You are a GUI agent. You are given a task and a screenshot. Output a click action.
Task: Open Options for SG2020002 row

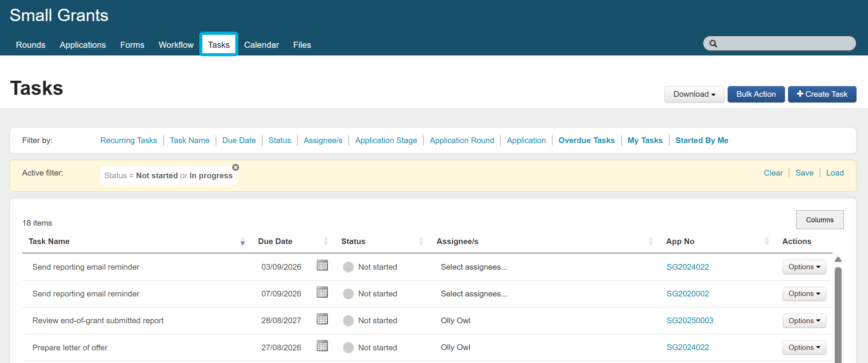pyautogui.click(x=804, y=294)
